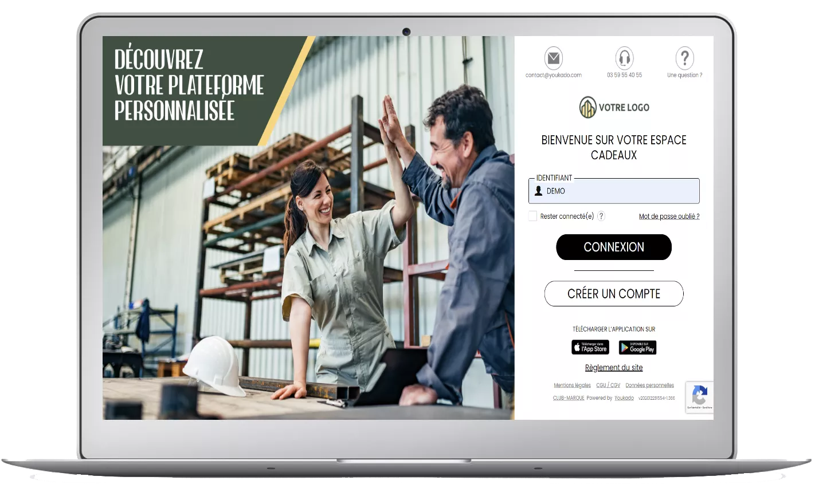Follow the Youkado link in the footer
Screen dimensions: 815x504
click(624, 398)
